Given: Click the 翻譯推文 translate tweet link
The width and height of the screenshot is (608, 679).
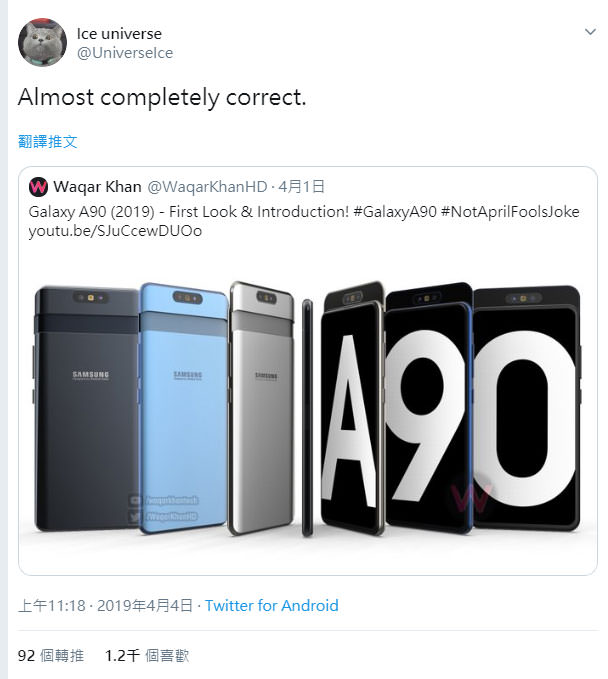Looking at the screenshot, I should coord(47,141).
